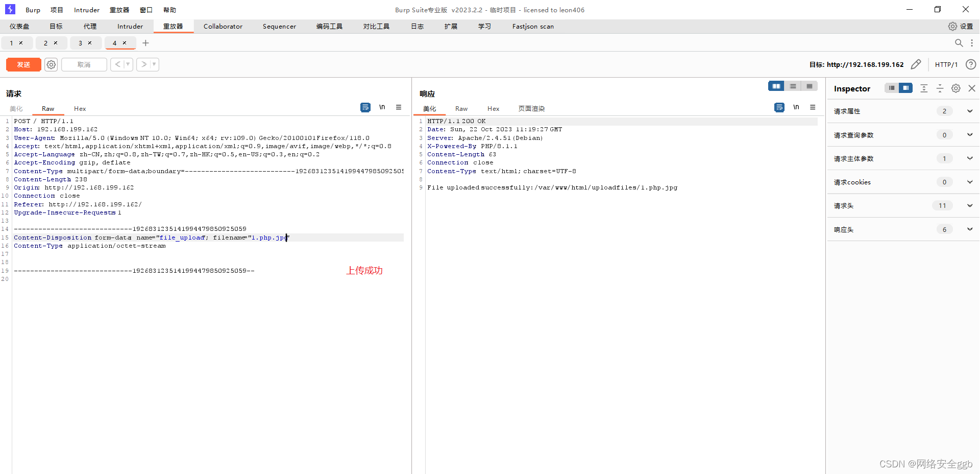
Task: Collapse all Inspector sections
Action: (940, 88)
